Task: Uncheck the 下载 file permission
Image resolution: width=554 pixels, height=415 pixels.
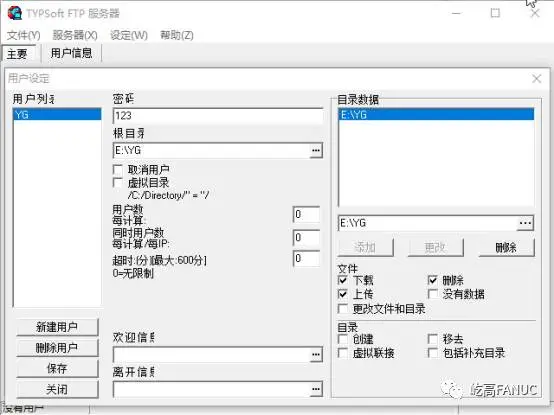Action: click(x=343, y=280)
